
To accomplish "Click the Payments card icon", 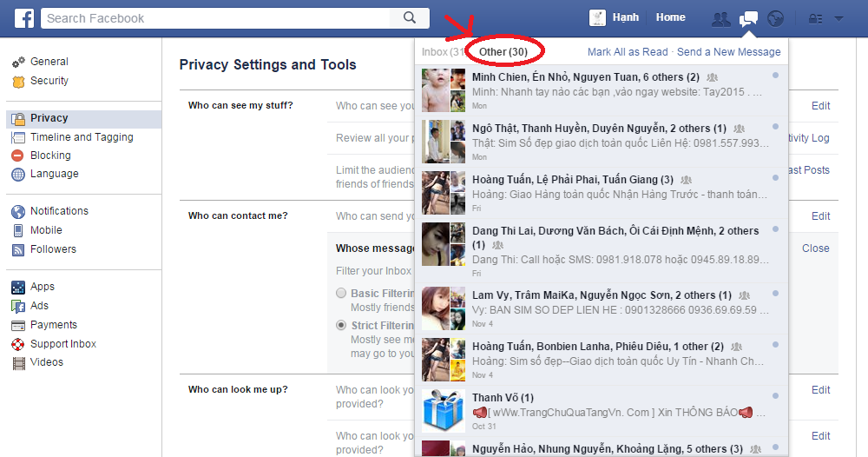I will pyautogui.click(x=18, y=325).
